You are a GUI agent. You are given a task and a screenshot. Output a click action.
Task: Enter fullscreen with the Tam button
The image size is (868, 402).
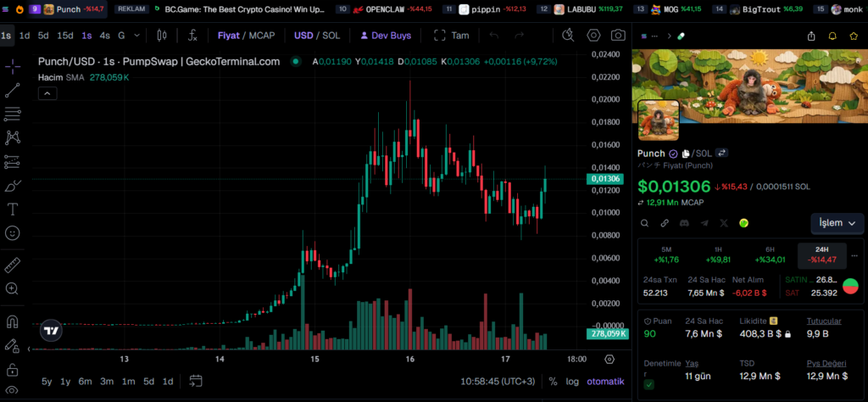pyautogui.click(x=452, y=36)
